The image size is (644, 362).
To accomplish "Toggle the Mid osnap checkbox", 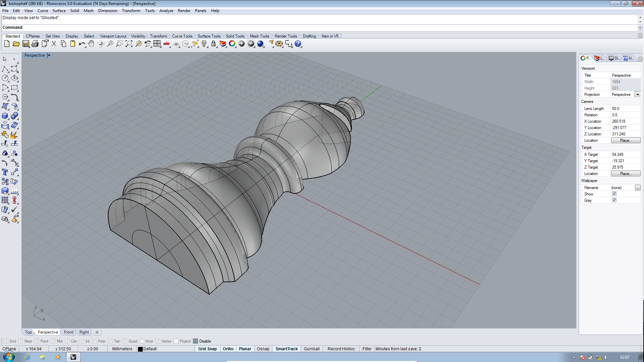I will tap(53, 341).
